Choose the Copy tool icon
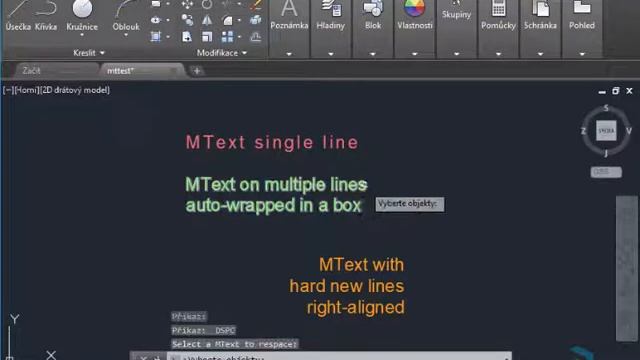 pyautogui.click(x=187, y=20)
